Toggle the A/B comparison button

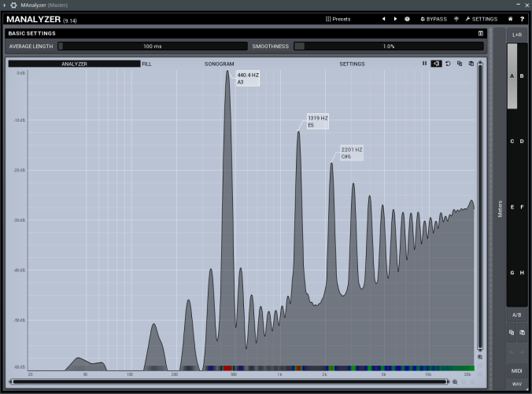pos(516,315)
